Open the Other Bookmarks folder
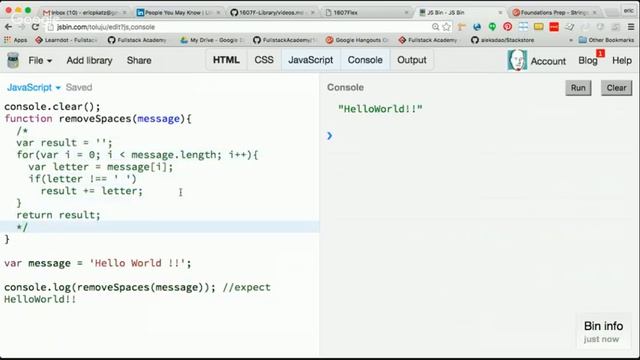The image size is (640, 360). [x=607, y=40]
